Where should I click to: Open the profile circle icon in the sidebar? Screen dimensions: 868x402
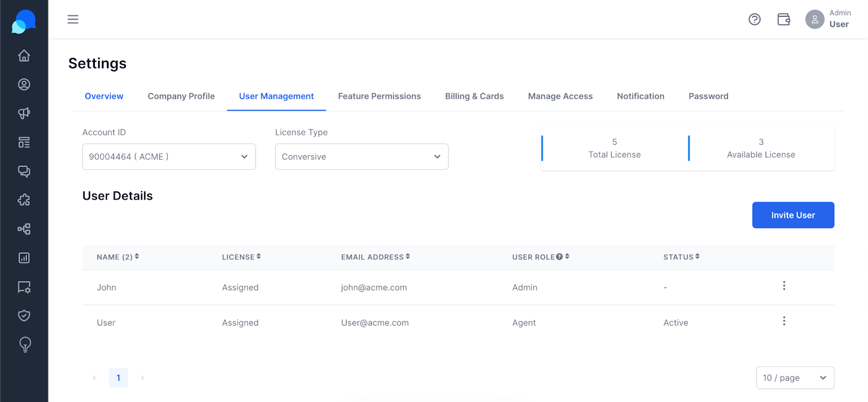[24, 84]
